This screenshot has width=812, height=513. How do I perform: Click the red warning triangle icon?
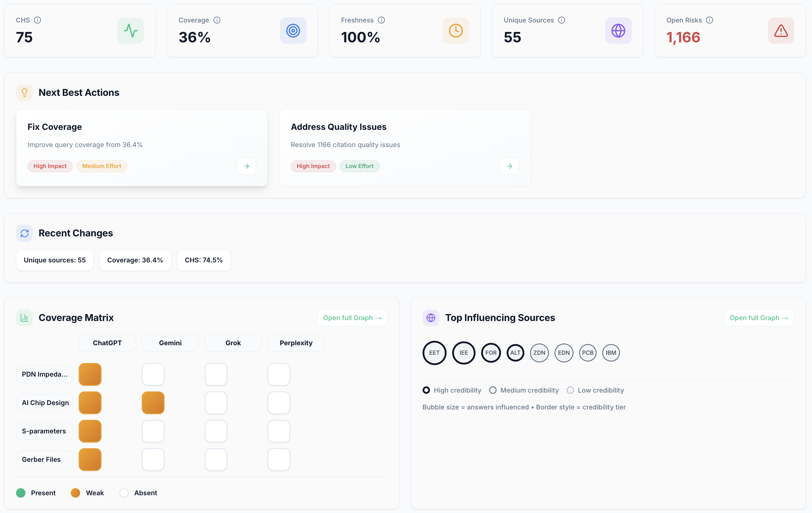tap(781, 31)
